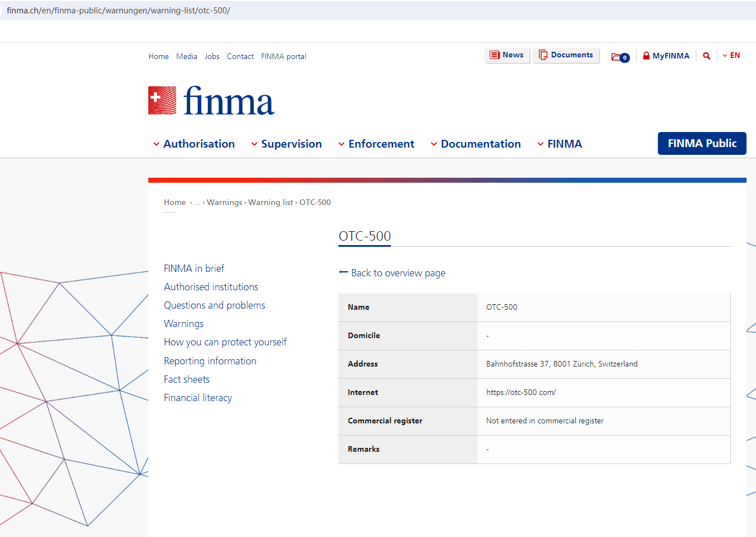Expand the Supervision navigation menu
The image size is (756, 537).
pos(286,144)
